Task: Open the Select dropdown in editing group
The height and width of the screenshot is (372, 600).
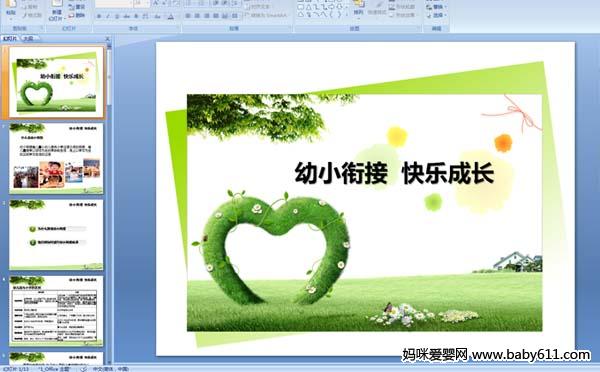Action: click(436, 15)
